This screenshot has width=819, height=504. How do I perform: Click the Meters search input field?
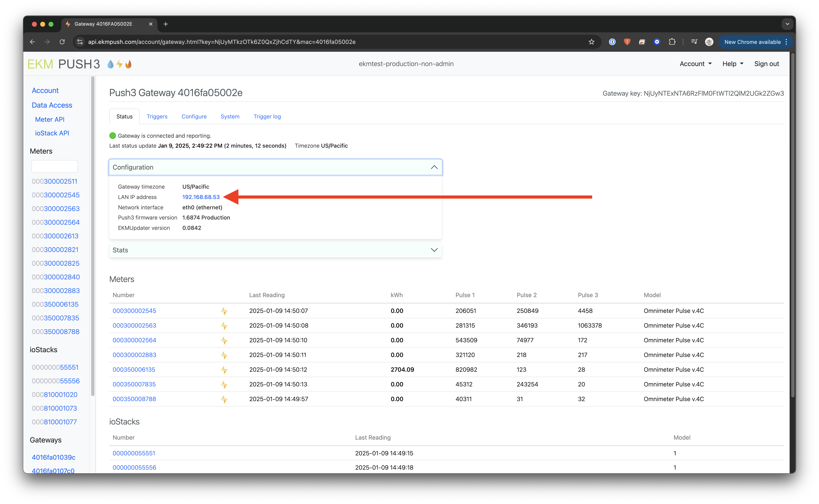pos(55,166)
